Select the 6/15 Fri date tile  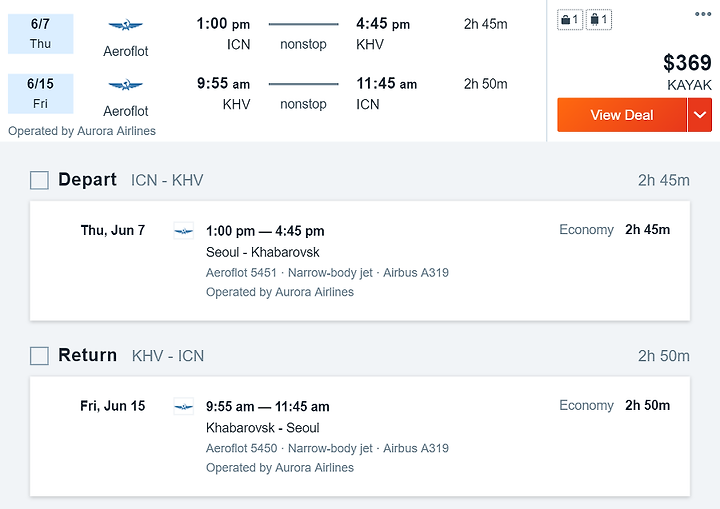click(40, 94)
